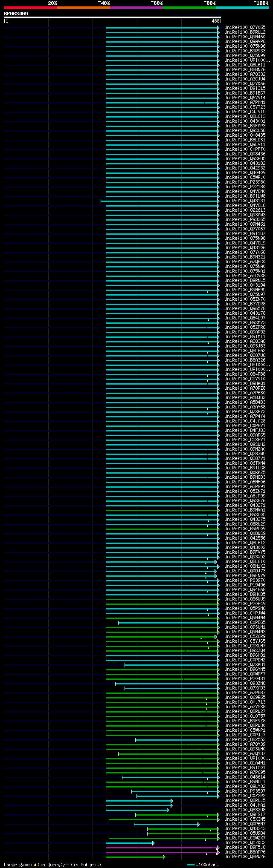Click the orange ~40% identity legend segment
The height and width of the screenshot is (868, 273).
pos(83,8)
